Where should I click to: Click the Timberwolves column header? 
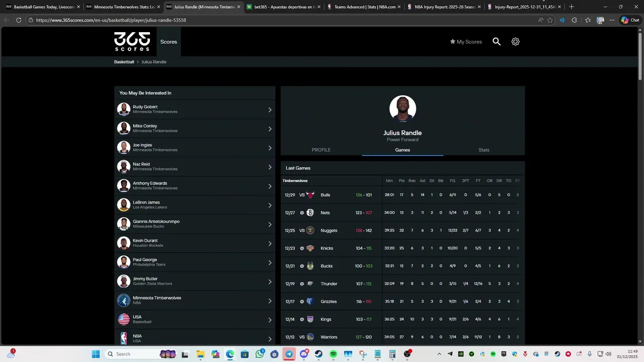click(295, 180)
